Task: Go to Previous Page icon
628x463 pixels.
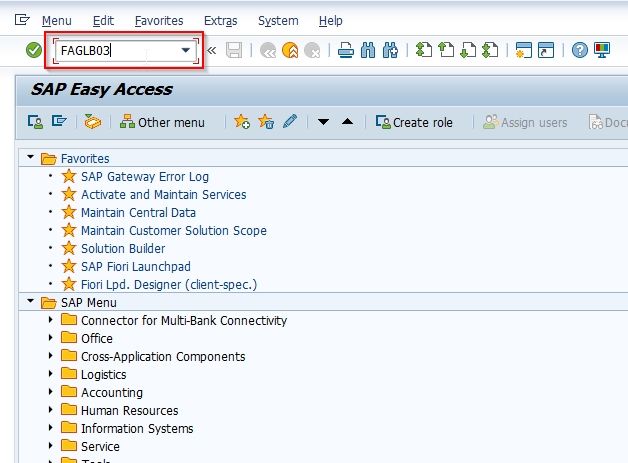Action: tap(446, 50)
